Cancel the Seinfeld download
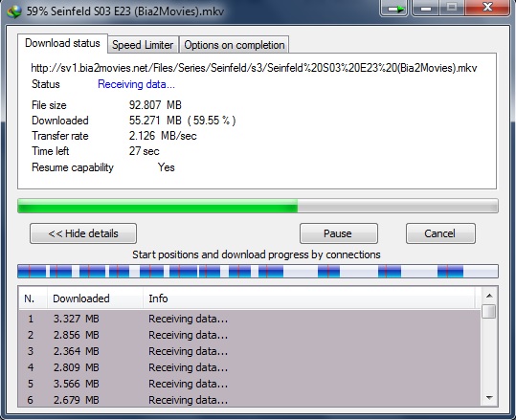 click(x=440, y=233)
